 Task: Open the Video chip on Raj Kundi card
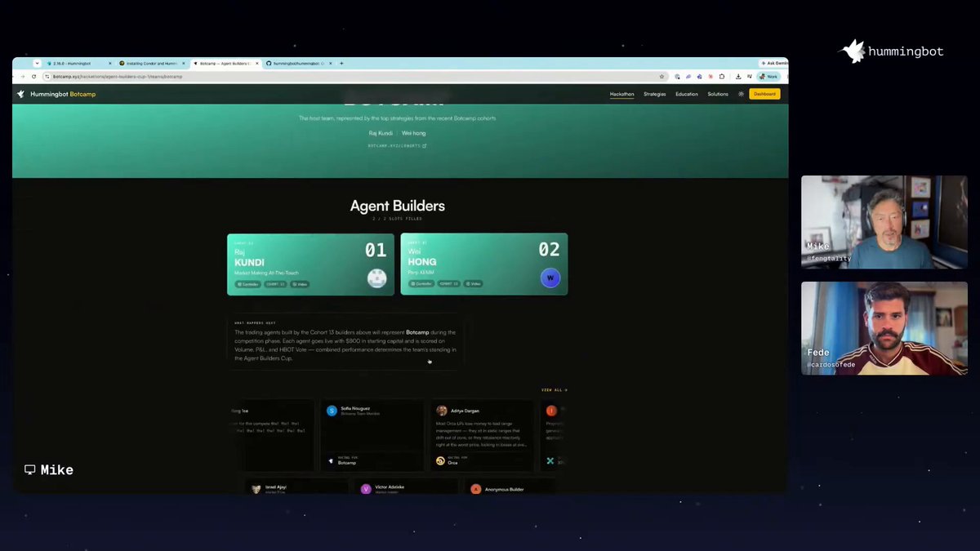[x=300, y=284]
